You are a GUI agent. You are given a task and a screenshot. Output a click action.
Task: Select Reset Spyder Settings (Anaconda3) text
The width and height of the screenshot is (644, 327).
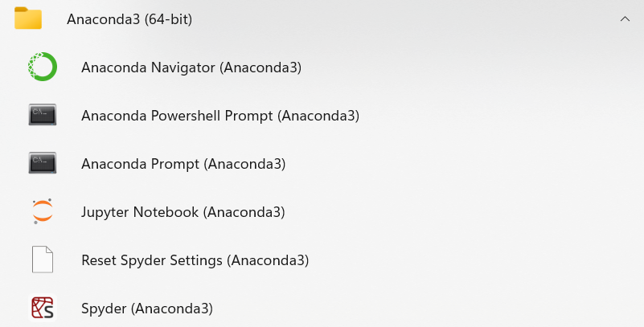195,260
